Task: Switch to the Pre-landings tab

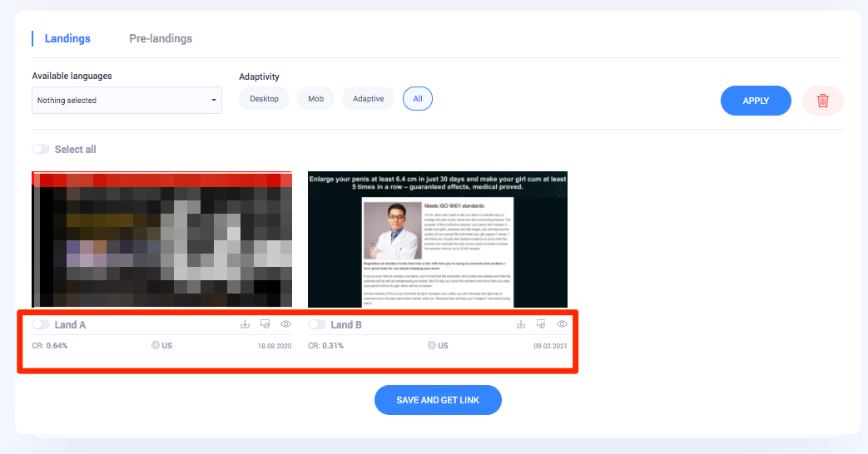Action: click(x=161, y=38)
